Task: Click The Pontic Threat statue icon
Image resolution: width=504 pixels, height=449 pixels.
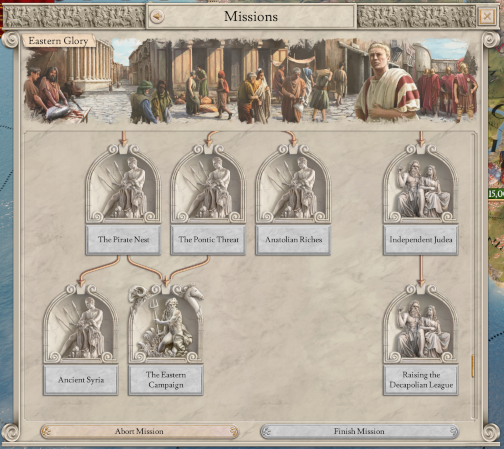Action: click(208, 184)
